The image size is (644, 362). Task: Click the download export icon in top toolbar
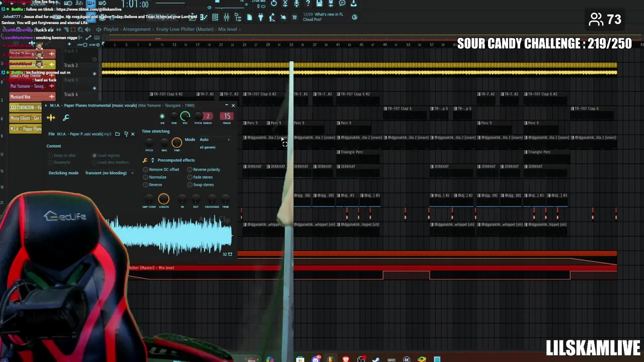354,4
